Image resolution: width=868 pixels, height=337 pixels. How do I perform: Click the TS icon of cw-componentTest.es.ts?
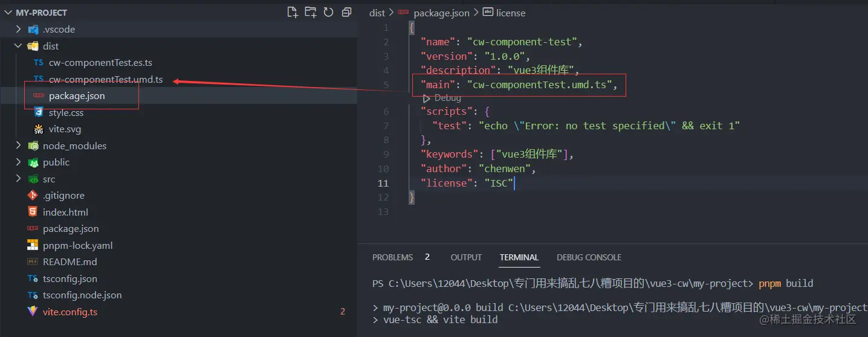point(39,63)
